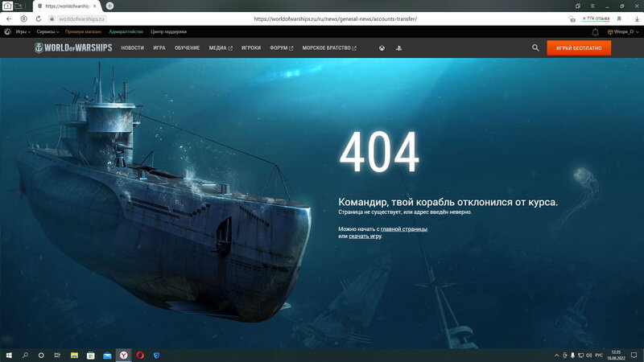The image size is (644, 362).
Task: Click the Wargaming logo icon
Action: [x=7, y=31]
